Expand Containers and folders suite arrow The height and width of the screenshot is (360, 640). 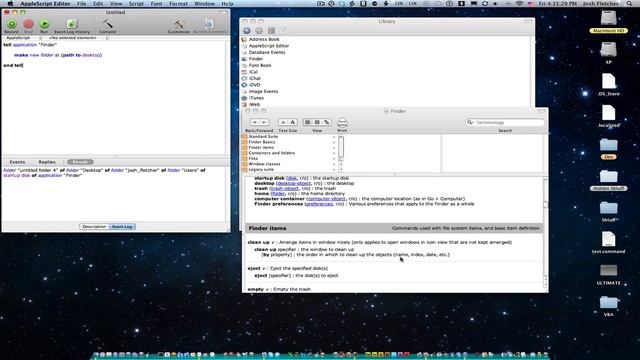pos(334,153)
